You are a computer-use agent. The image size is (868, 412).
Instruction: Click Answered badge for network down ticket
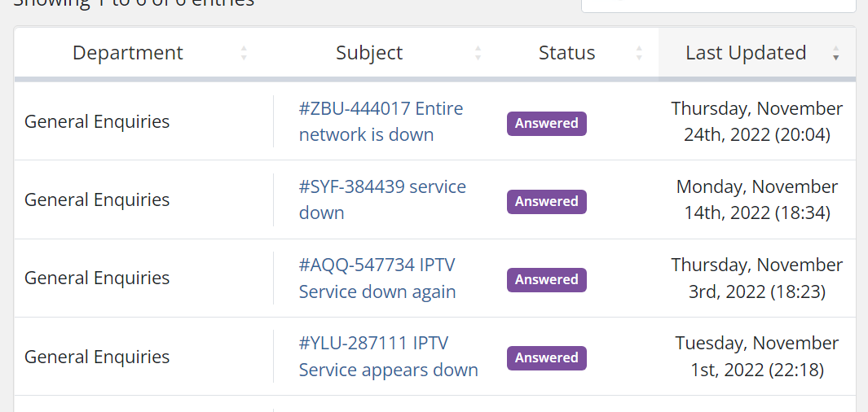tap(546, 123)
